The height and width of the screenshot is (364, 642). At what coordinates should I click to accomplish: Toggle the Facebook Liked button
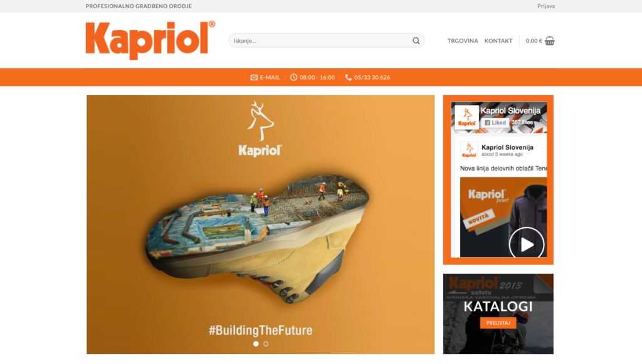click(495, 122)
